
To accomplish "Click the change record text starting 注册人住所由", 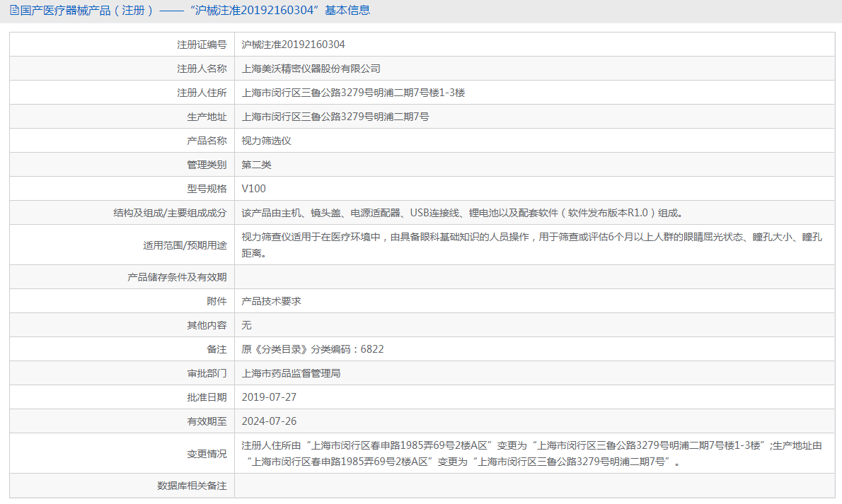I will pyautogui.click(x=531, y=453).
